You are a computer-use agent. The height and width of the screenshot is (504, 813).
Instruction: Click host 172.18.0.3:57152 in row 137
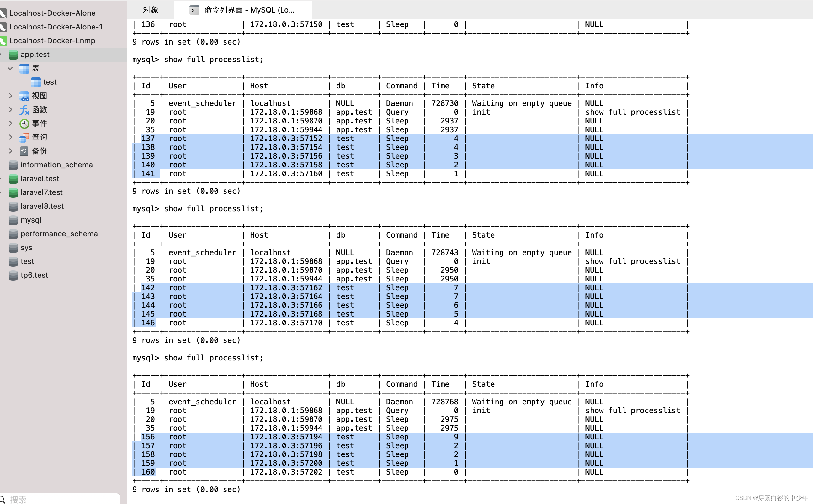286,138
